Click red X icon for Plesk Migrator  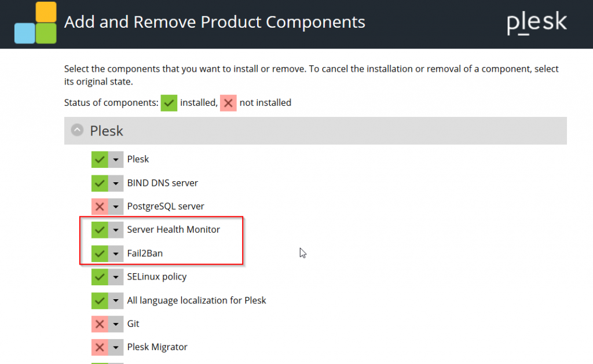click(x=100, y=347)
